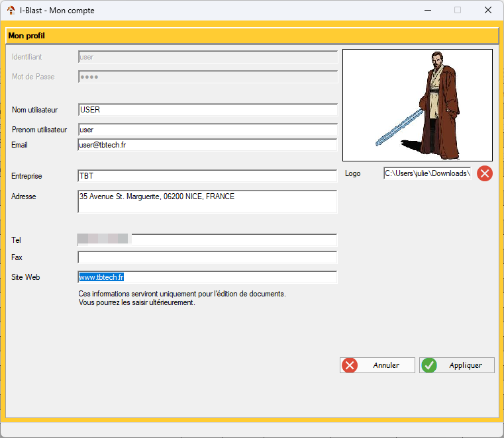
Task: Click the Annuler button
Action: (x=377, y=365)
